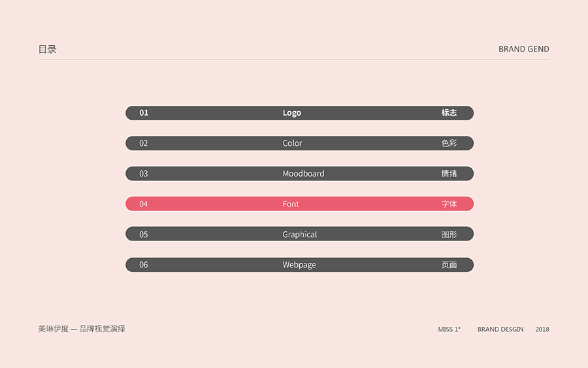The height and width of the screenshot is (368, 588).
Task: Select number 05 beside Graphical
Action: [x=144, y=235]
